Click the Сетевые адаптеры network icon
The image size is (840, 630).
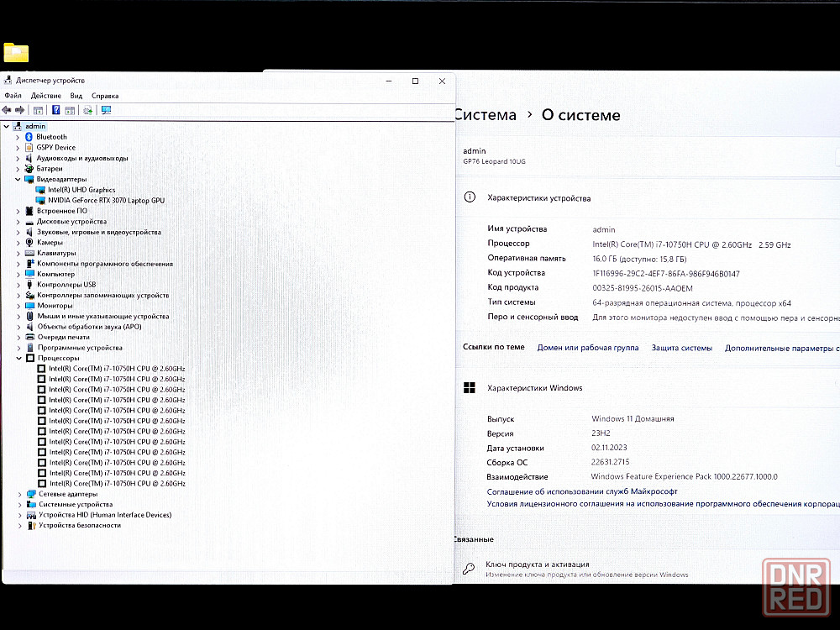[x=31, y=494]
